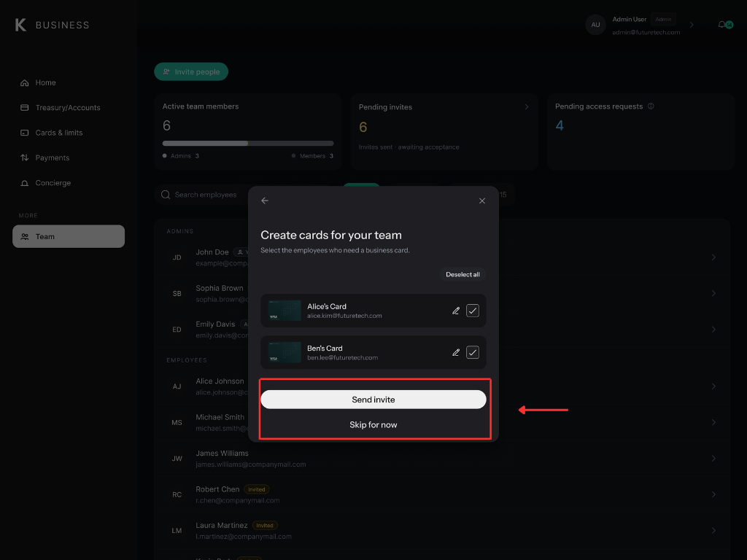Click Alice's Card thumbnail
Viewport: 747px width, 560px height.
coord(285,311)
